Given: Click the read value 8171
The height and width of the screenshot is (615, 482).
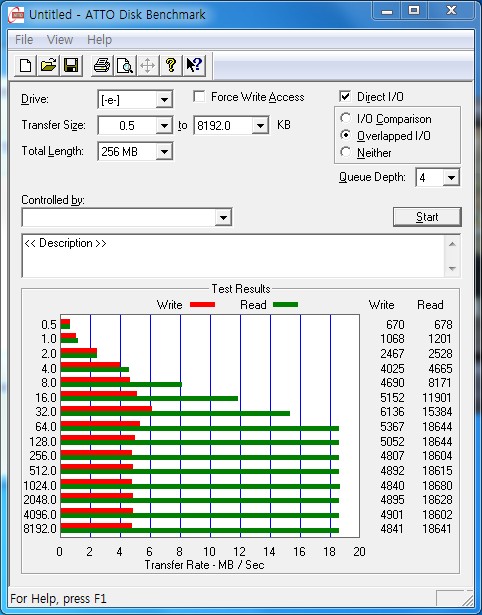Looking at the screenshot, I should tap(440, 383).
